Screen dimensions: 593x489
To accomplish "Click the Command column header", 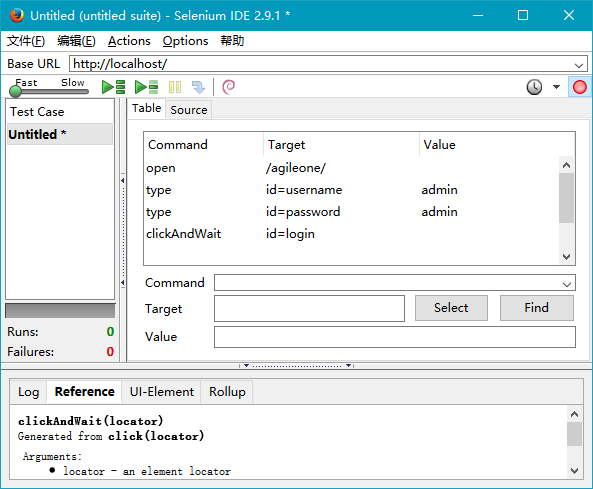I will pos(204,144).
